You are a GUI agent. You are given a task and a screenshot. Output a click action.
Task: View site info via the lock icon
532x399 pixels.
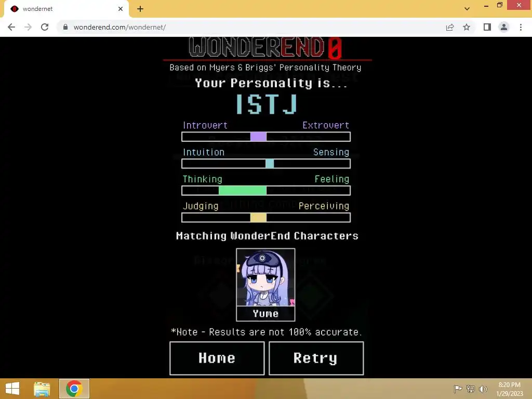click(x=65, y=27)
